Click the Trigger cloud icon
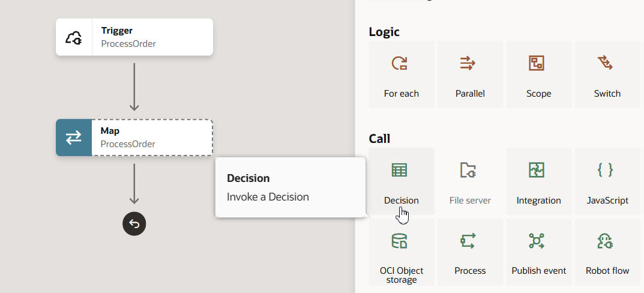This screenshot has width=644, height=293. [x=74, y=37]
